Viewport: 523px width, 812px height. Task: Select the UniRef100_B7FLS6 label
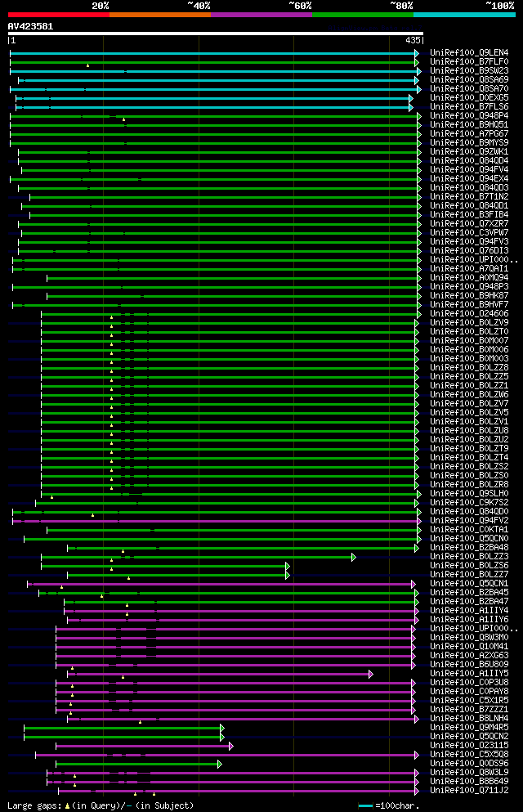469,106
